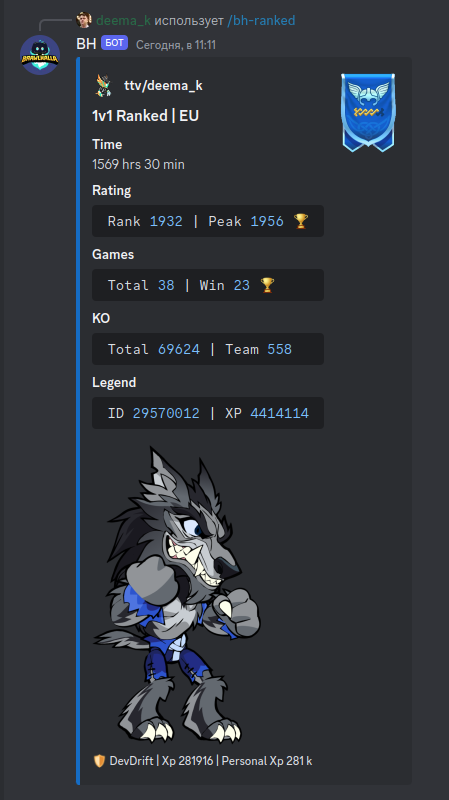The image size is (449, 800).
Task: Click the /bh-ranked command link
Action: [261, 20]
